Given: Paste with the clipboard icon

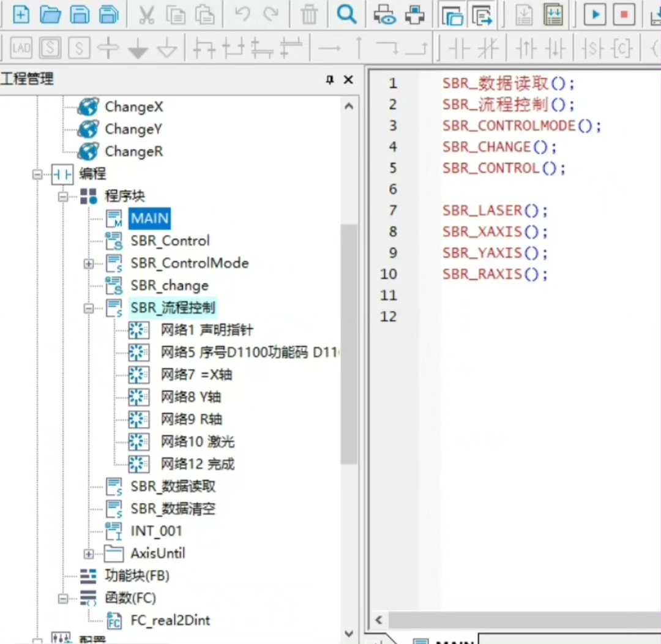Looking at the screenshot, I should tap(205, 15).
